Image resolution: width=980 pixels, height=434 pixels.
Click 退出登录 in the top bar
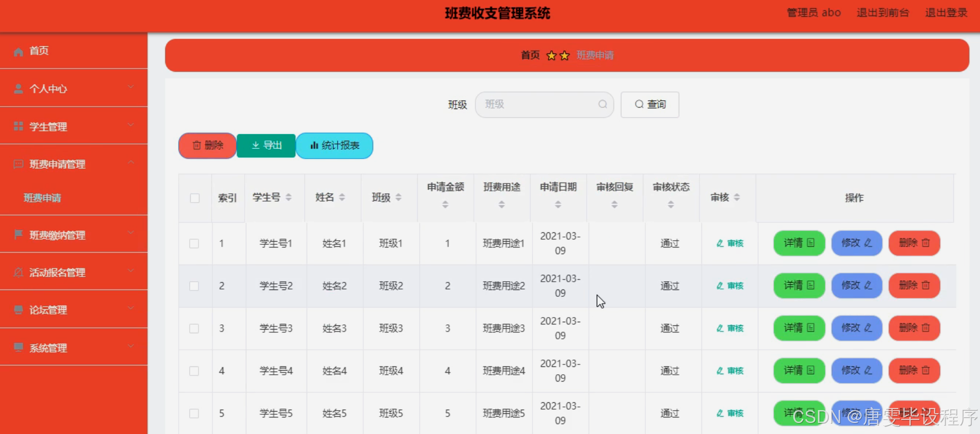[946, 13]
